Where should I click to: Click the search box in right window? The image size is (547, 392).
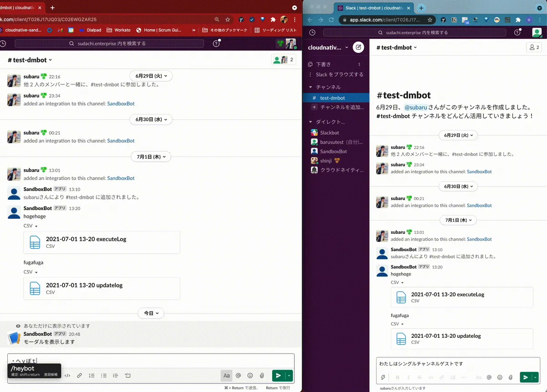click(x=414, y=32)
